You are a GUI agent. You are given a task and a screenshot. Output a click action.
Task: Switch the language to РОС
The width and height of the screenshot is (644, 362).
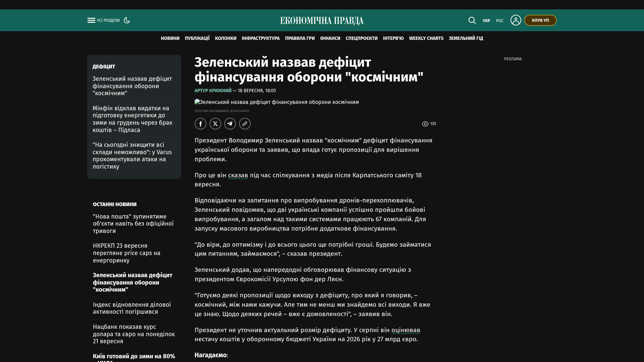click(500, 21)
